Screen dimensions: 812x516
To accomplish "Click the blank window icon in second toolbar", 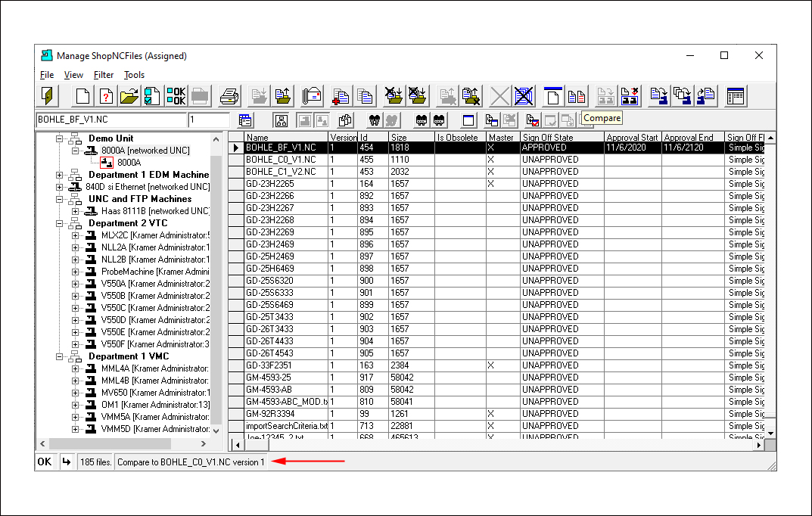I will pos(468,120).
